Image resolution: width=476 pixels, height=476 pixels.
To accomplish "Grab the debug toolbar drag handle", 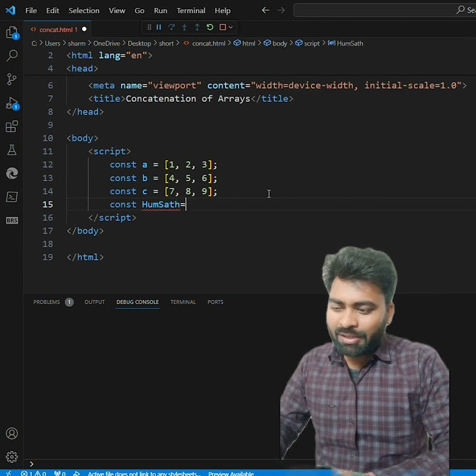I will tap(149, 27).
